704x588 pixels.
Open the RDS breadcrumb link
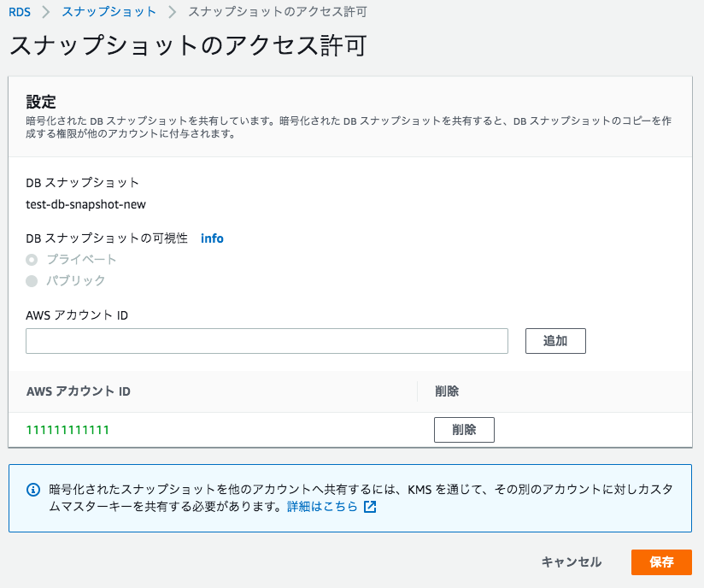click(x=20, y=12)
